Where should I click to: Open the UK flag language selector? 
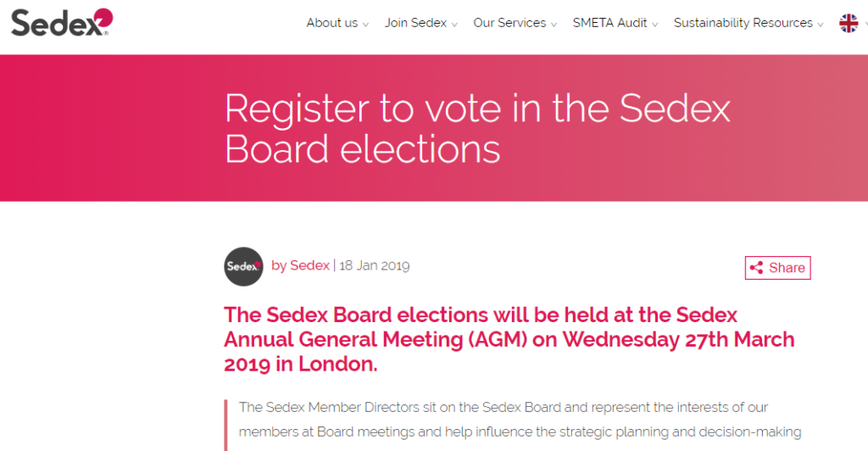849,23
